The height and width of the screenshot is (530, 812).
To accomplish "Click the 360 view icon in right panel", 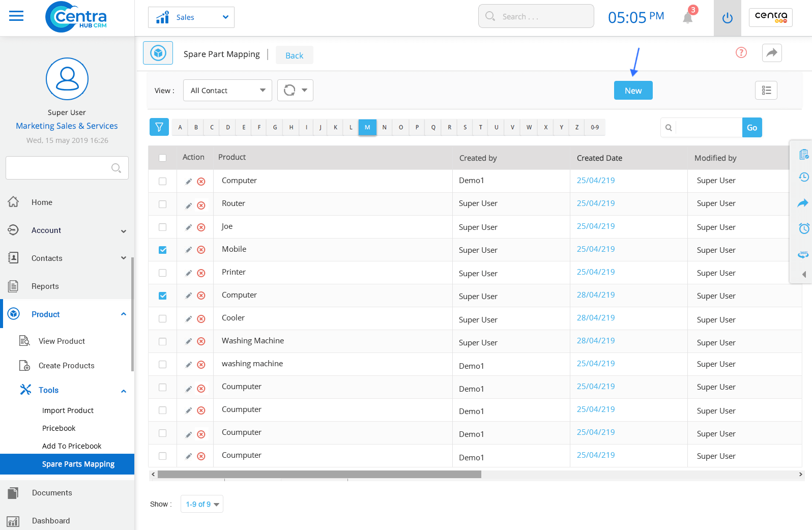I will pyautogui.click(x=803, y=254).
